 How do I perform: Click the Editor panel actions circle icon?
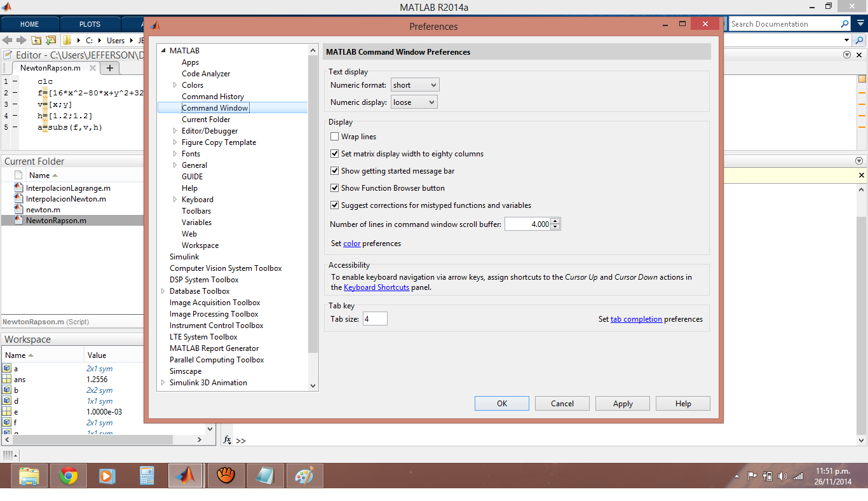tap(847, 55)
